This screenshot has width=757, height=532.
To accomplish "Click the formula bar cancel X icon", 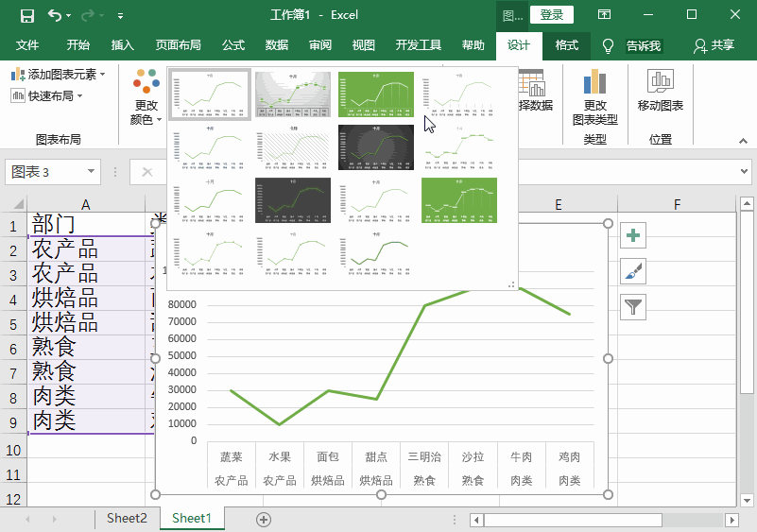I will tap(147, 172).
